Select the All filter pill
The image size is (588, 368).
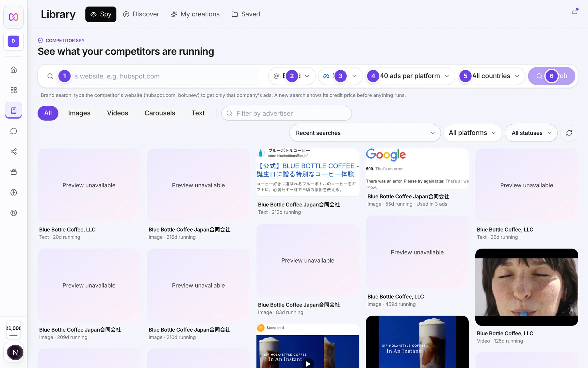coord(48,113)
